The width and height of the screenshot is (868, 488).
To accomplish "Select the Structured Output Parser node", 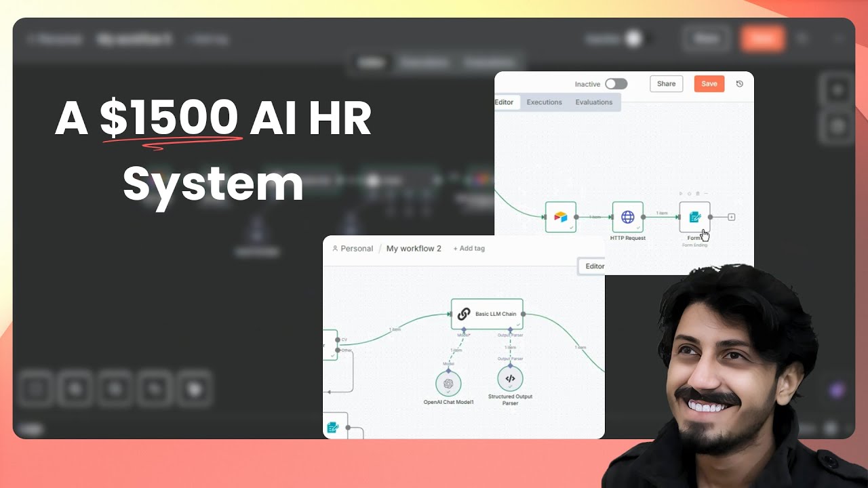I will 510,379.
